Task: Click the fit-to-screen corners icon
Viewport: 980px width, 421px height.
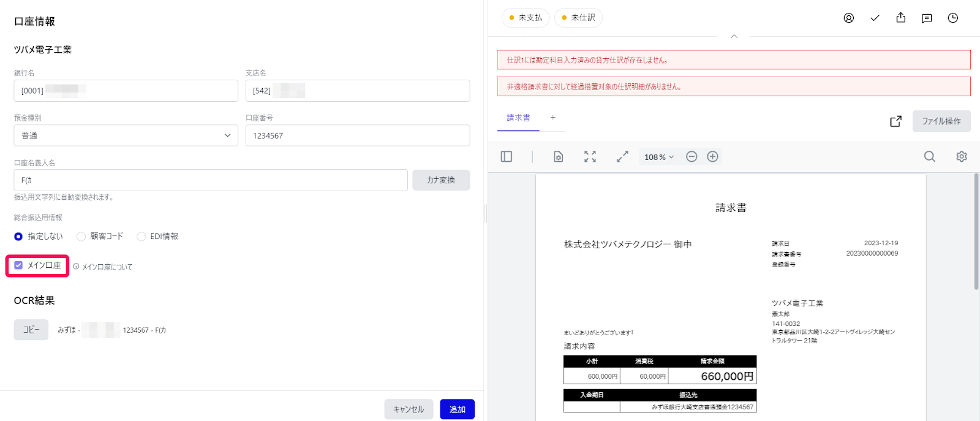Action: pyautogui.click(x=590, y=157)
